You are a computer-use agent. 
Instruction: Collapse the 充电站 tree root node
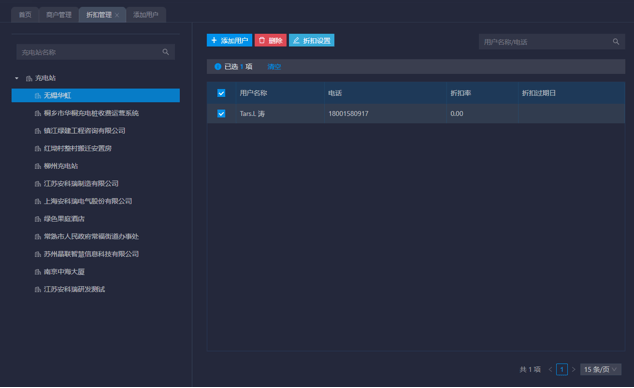tap(17, 78)
